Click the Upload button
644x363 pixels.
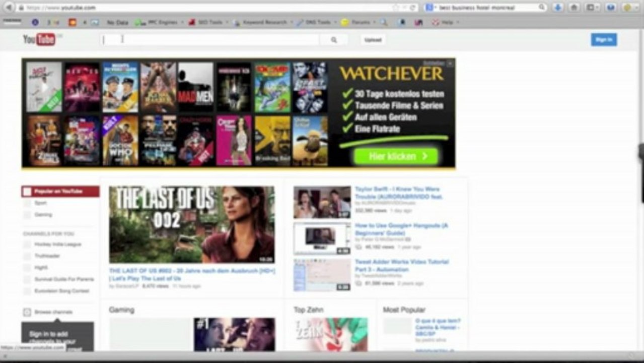(x=373, y=40)
